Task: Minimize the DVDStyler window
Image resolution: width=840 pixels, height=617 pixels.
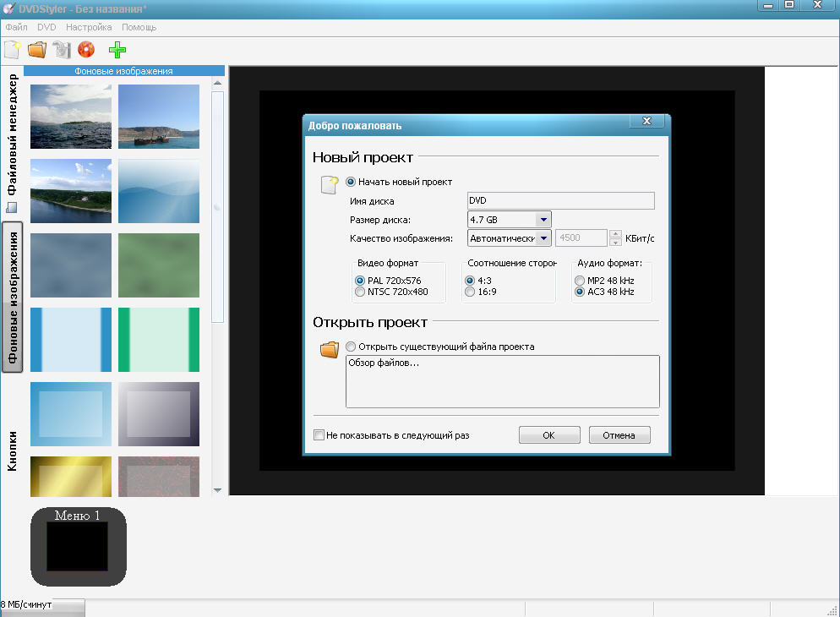Action: [x=768, y=5]
